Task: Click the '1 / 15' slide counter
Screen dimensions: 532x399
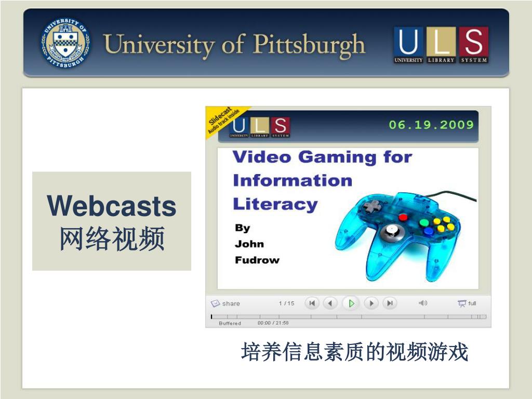Action: pyautogui.click(x=287, y=303)
